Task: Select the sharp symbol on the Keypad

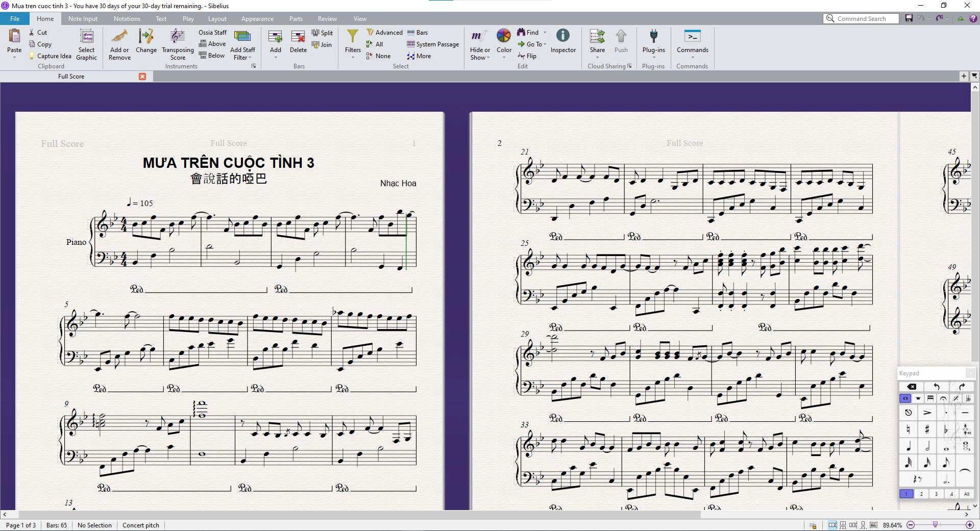Action: [x=927, y=429]
